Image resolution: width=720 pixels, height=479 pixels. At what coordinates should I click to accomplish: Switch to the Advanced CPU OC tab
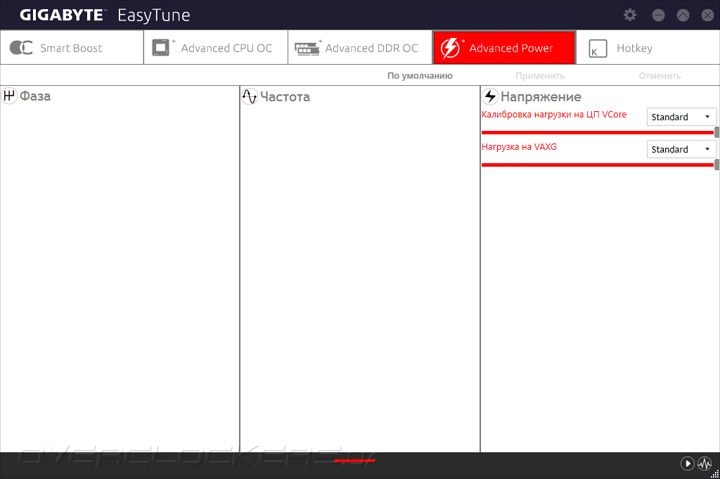pyautogui.click(x=216, y=48)
